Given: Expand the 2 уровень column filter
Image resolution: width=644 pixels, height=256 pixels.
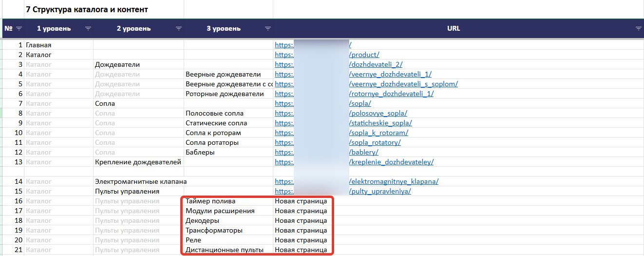Looking at the screenshot, I should pyautogui.click(x=179, y=28).
